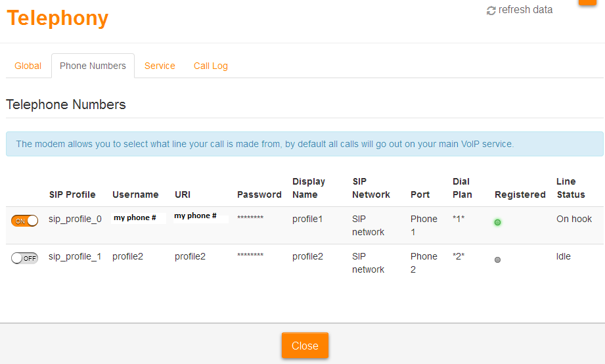Click the refresh data circular arrows icon
The image size is (605, 364).
[x=491, y=11]
